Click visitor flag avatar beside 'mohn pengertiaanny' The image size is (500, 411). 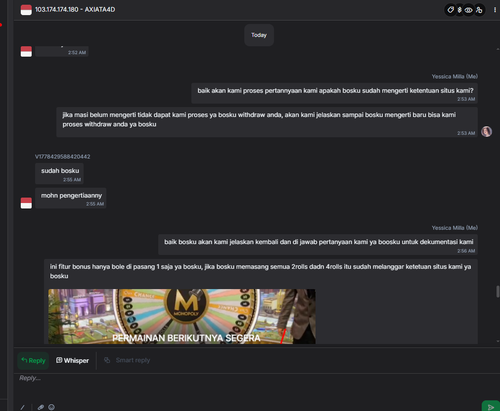(x=26, y=203)
